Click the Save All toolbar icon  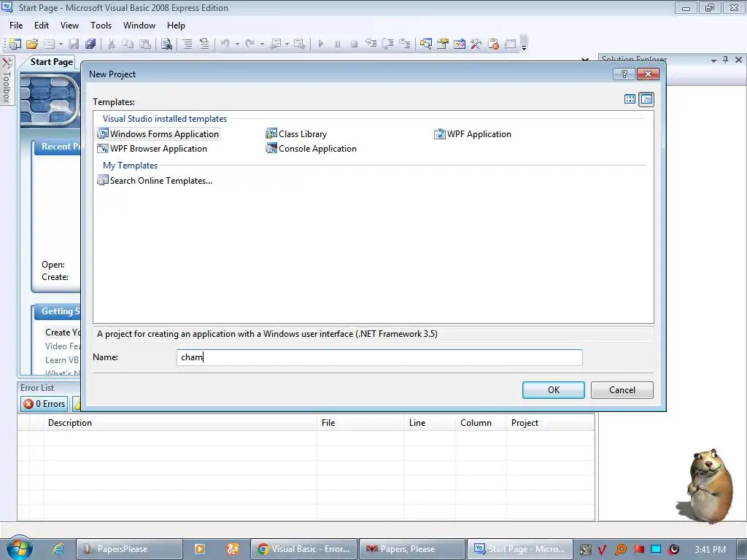point(90,44)
